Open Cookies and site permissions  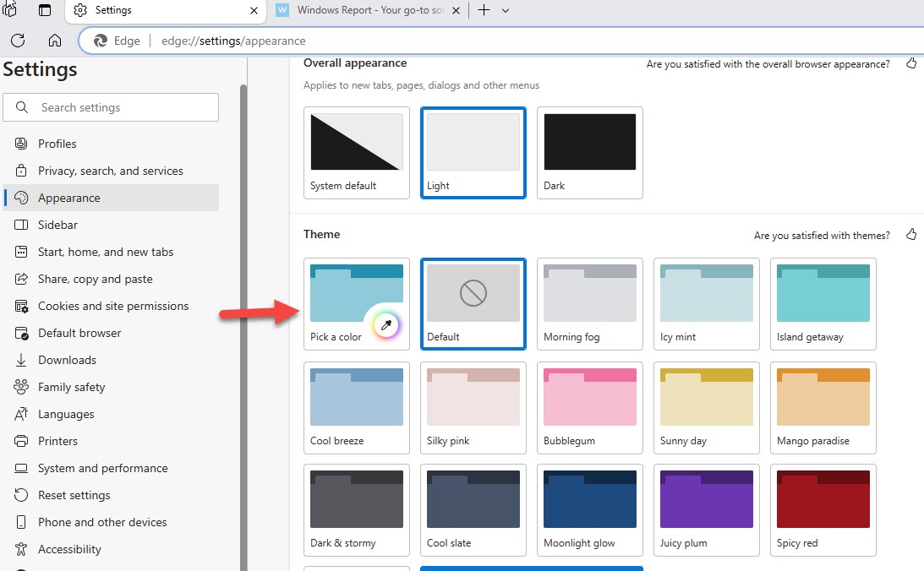pos(111,306)
